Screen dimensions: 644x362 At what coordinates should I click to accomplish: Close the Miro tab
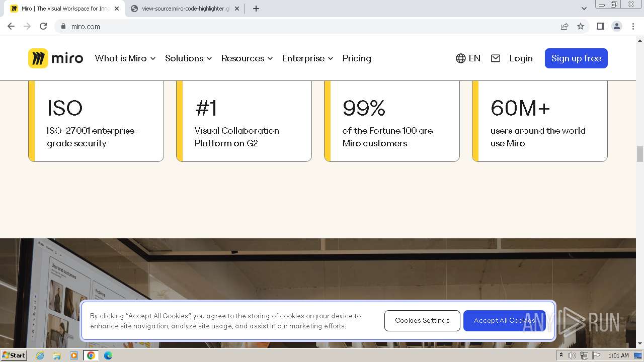117,9
